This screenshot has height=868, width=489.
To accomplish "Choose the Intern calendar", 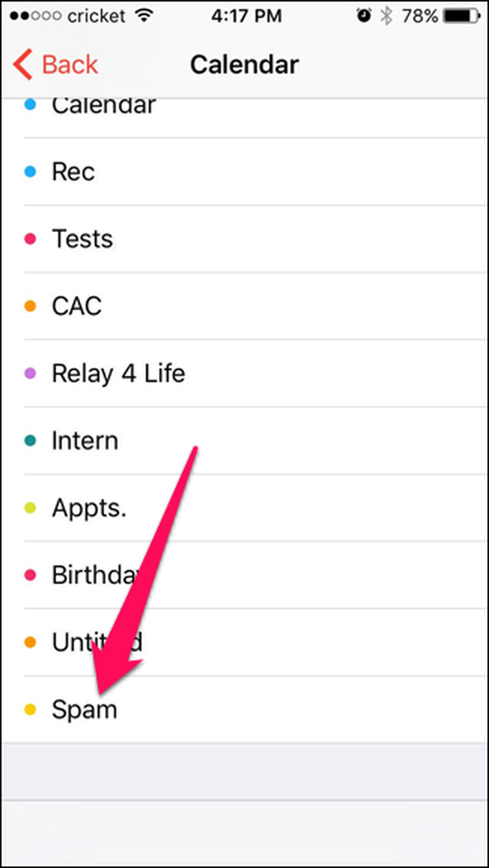I will point(256,440).
